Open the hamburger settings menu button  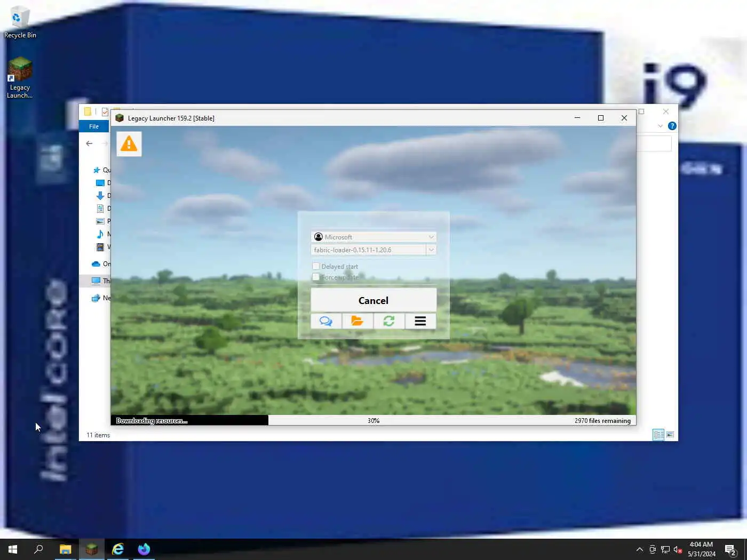(x=420, y=321)
